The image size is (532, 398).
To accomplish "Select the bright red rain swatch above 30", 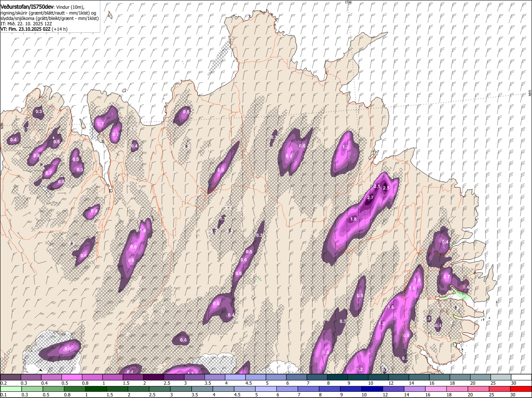I will tap(522, 389).
